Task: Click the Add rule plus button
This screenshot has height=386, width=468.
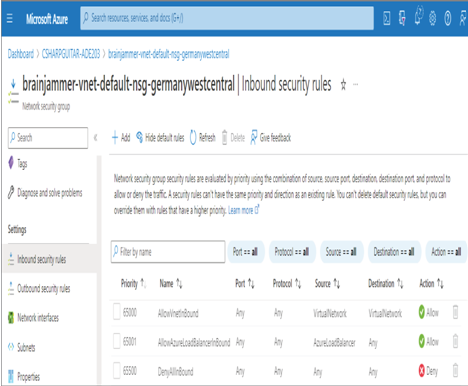Action: [x=121, y=137]
